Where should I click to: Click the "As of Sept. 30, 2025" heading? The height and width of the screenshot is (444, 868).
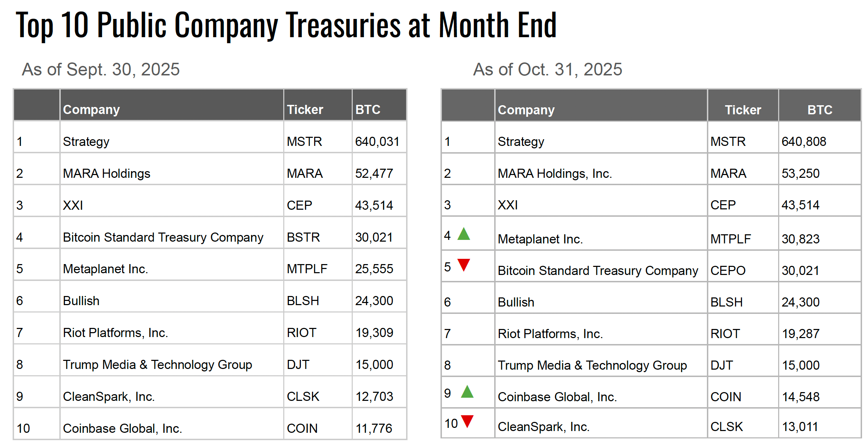coord(101,69)
